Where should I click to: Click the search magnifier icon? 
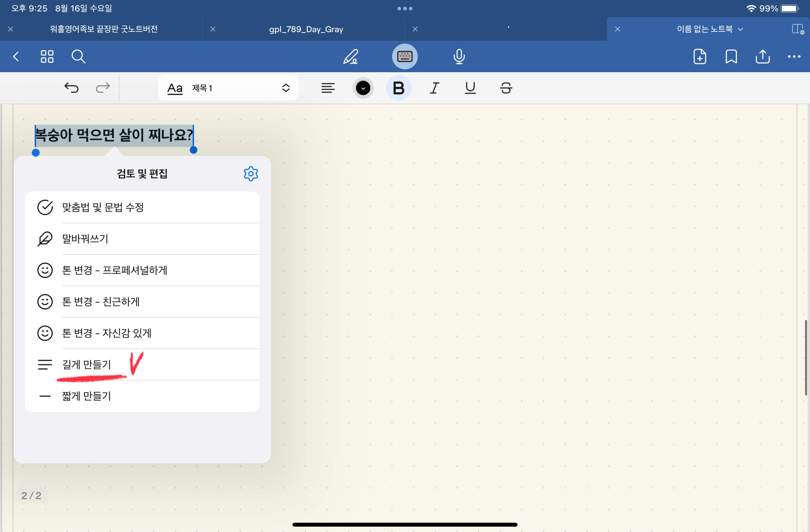coord(78,56)
